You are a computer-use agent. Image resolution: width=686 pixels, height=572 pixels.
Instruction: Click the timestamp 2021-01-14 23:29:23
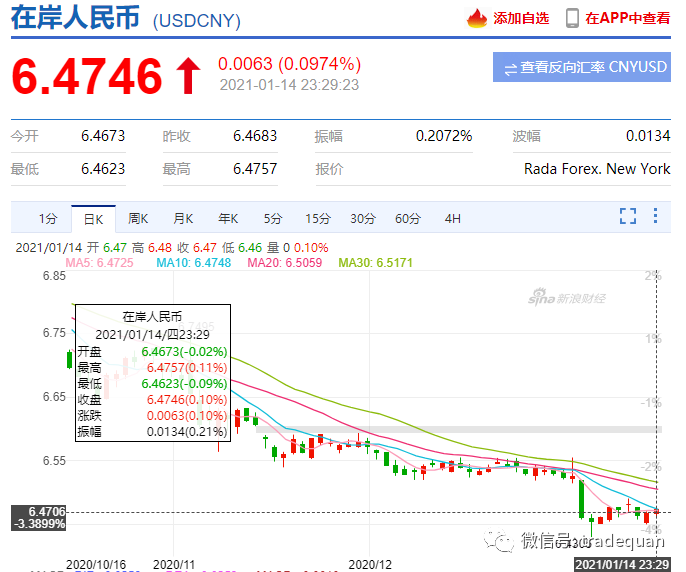point(289,85)
